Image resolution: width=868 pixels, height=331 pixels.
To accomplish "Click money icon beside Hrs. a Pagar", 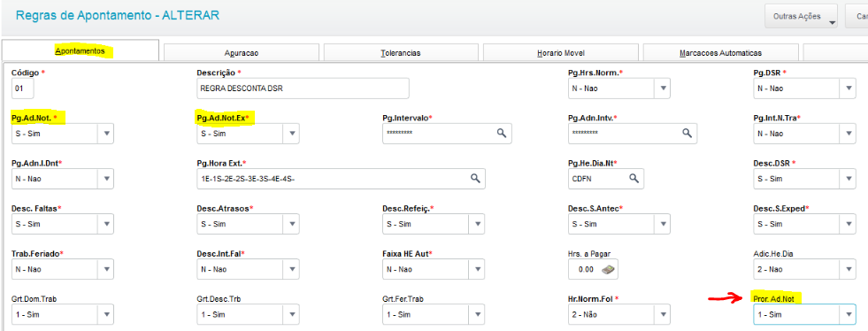I will pyautogui.click(x=609, y=270).
